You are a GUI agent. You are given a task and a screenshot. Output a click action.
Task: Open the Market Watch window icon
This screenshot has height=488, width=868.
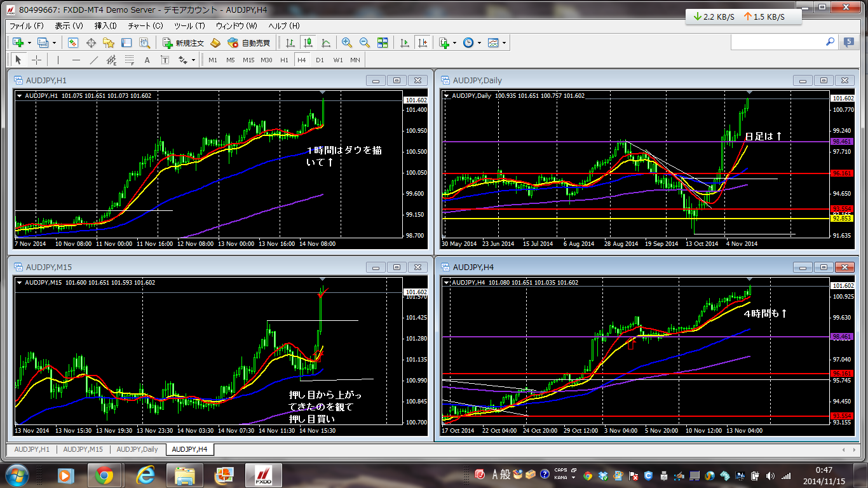click(x=73, y=43)
